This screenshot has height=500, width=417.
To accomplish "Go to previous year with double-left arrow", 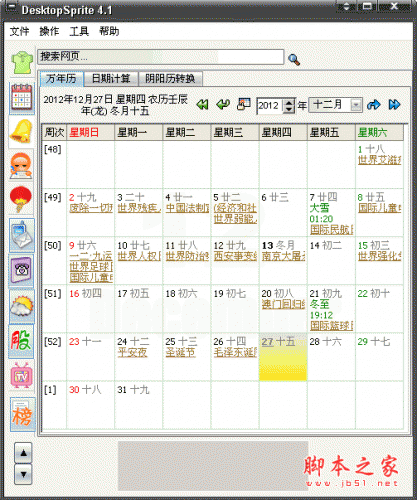I will tap(202, 105).
